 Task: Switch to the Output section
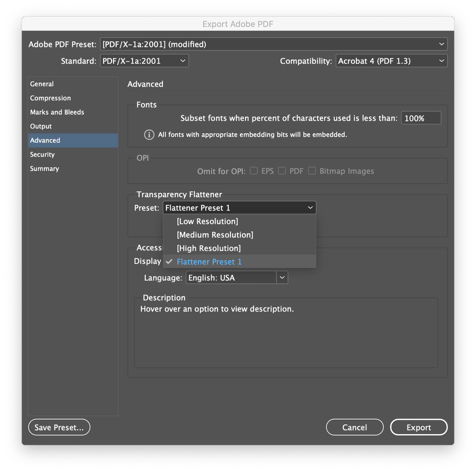(x=73, y=127)
